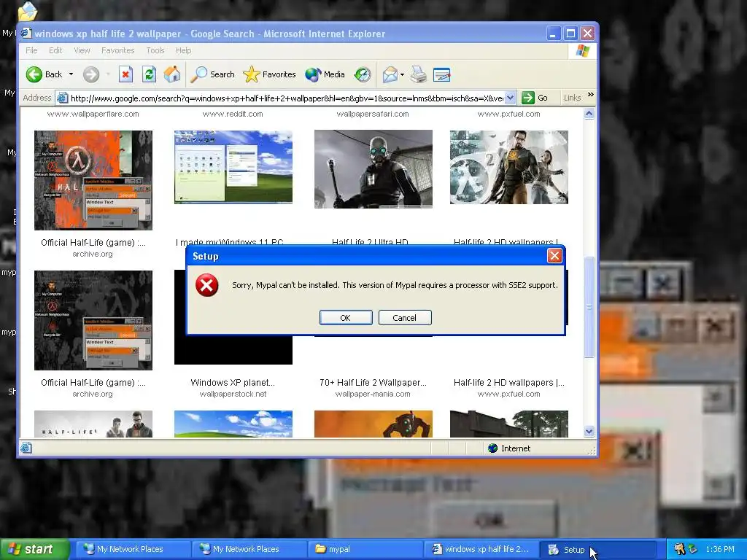Switch to the Setup taskbar button
Image resolution: width=747 pixels, height=560 pixels.
(x=598, y=549)
